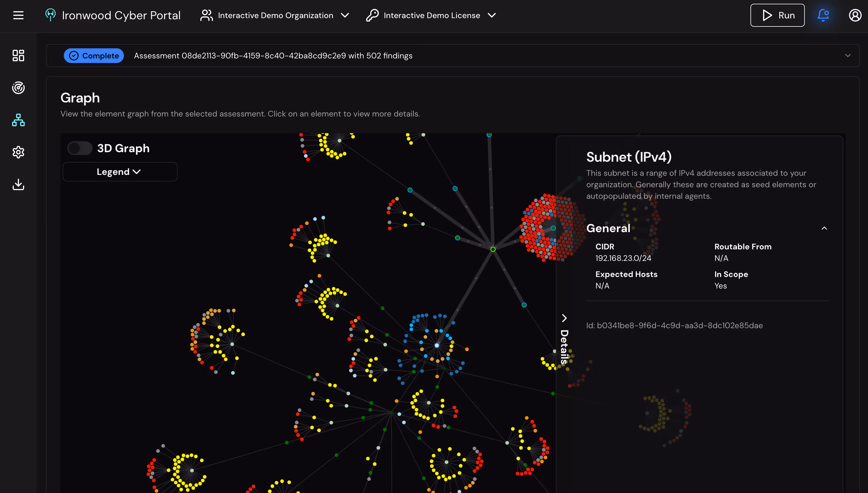Click the download icon in sidebar
This screenshot has width=868, height=493.
[18, 185]
